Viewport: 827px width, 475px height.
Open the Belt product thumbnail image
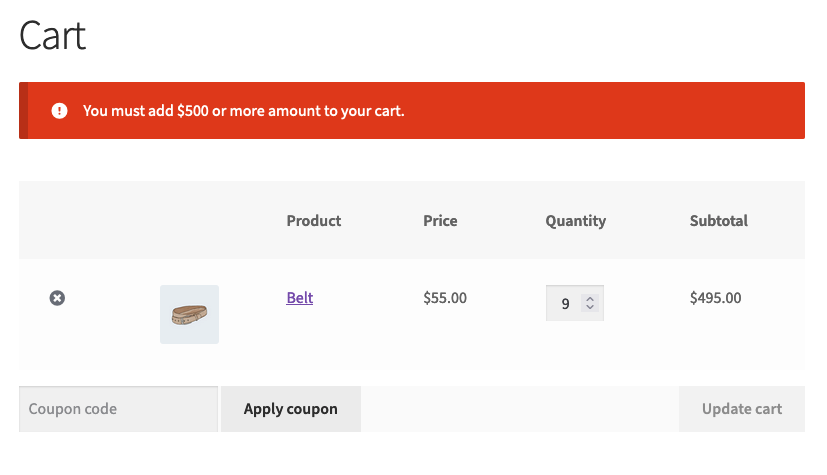(189, 314)
